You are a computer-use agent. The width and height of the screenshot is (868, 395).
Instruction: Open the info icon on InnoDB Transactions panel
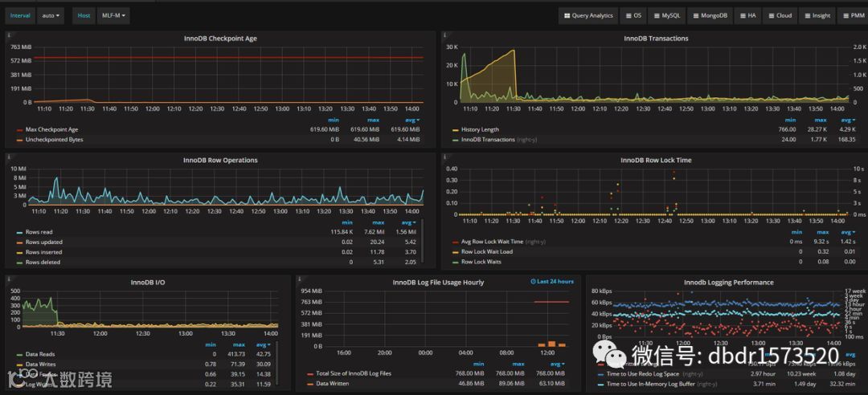click(444, 35)
